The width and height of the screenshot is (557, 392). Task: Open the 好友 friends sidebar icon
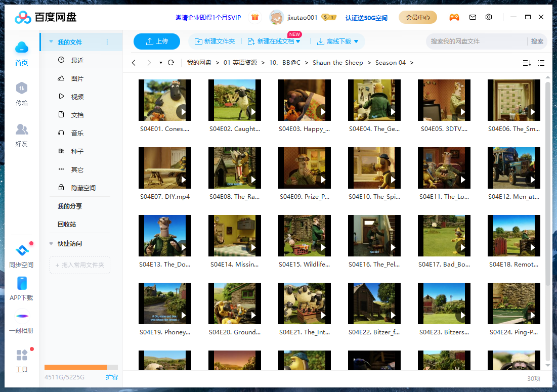point(22,129)
